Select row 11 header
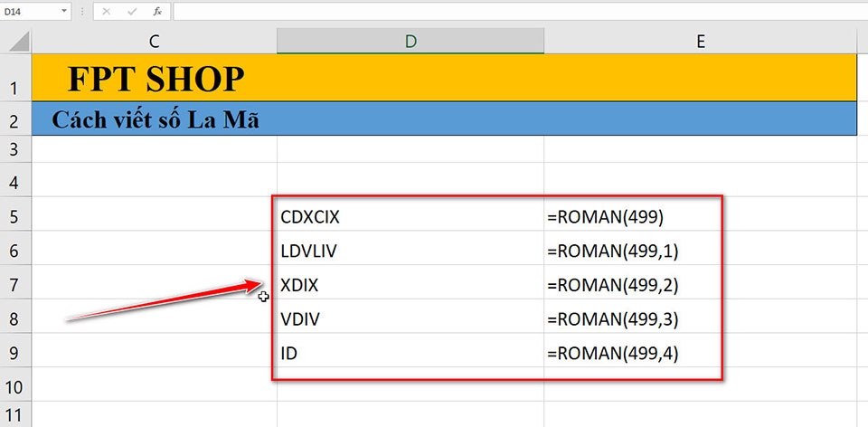The height and width of the screenshot is (427, 868). coord(15,414)
